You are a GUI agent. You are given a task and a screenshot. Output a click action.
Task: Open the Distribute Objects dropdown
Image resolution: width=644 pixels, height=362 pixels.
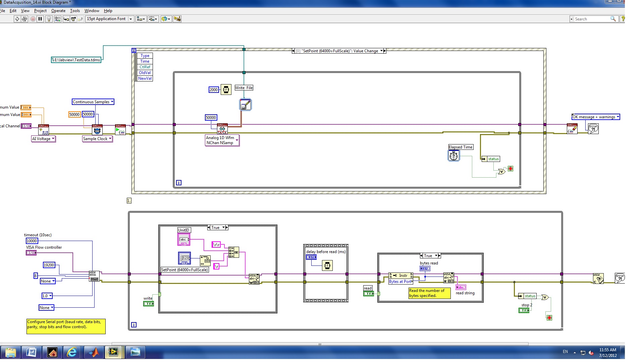pyautogui.click(x=153, y=19)
